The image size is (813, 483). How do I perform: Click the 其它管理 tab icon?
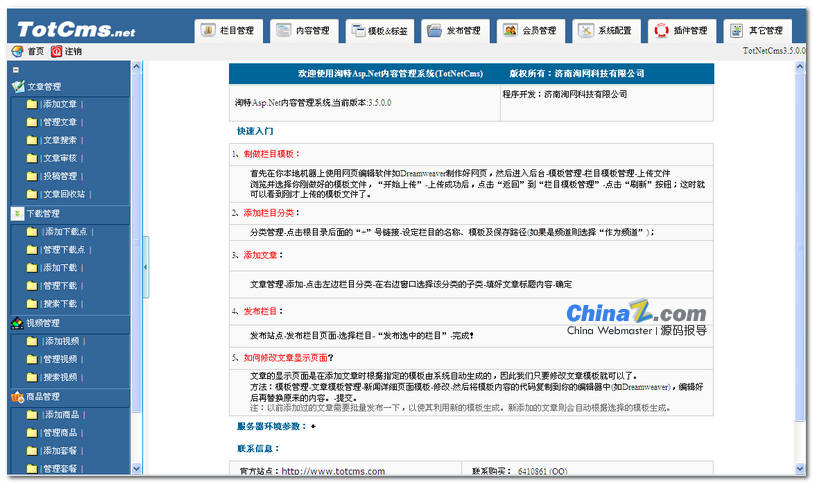[737, 31]
